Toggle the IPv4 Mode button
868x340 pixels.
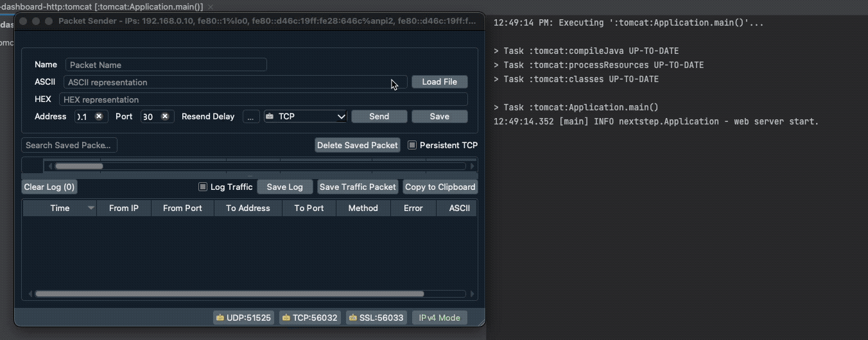[x=439, y=318]
